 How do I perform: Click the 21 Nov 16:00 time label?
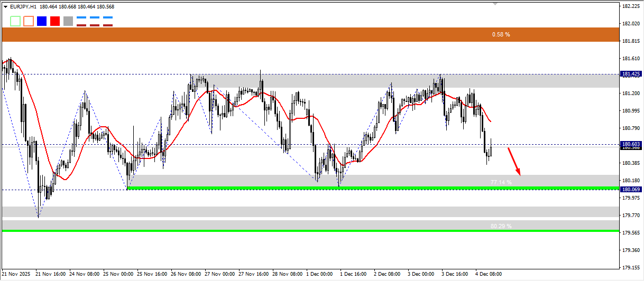pos(51,275)
